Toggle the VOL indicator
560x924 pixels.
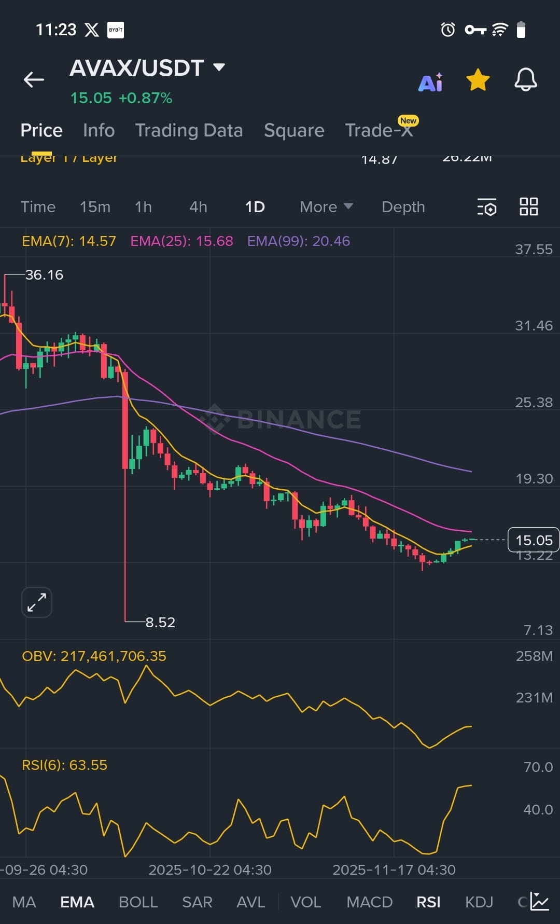point(306,902)
